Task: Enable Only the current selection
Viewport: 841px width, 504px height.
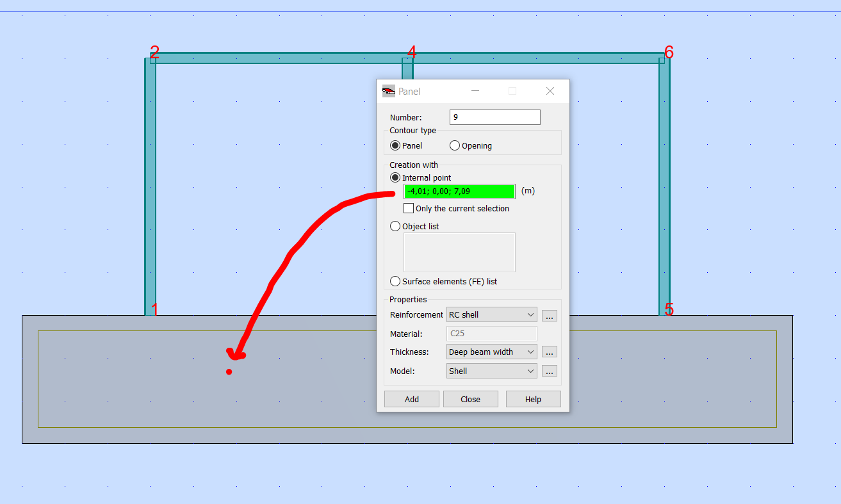Action: tap(409, 207)
